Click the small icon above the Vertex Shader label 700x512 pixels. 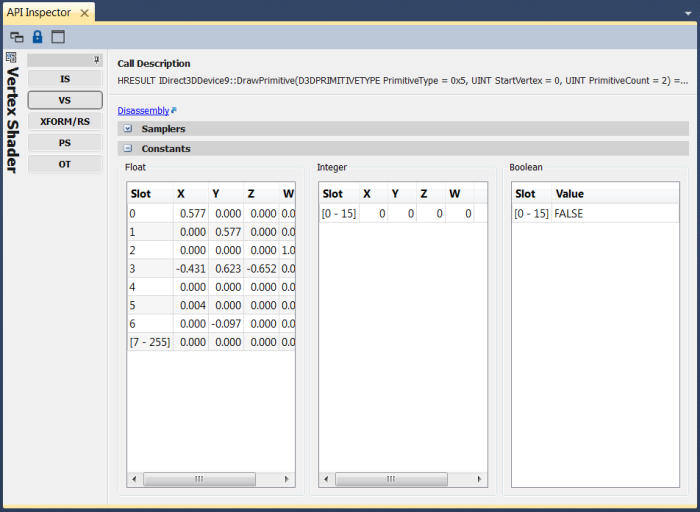pyautogui.click(x=11, y=58)
